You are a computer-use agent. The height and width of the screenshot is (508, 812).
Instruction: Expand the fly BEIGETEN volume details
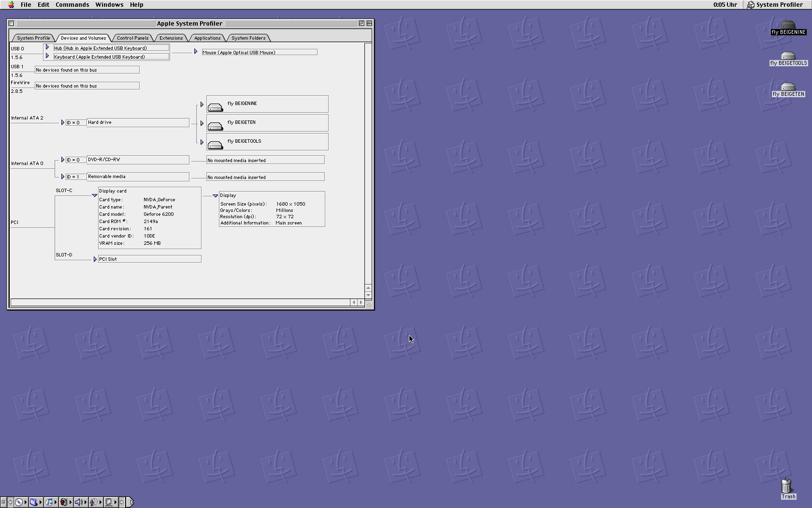pyautogui.click(x=202, y=123)
